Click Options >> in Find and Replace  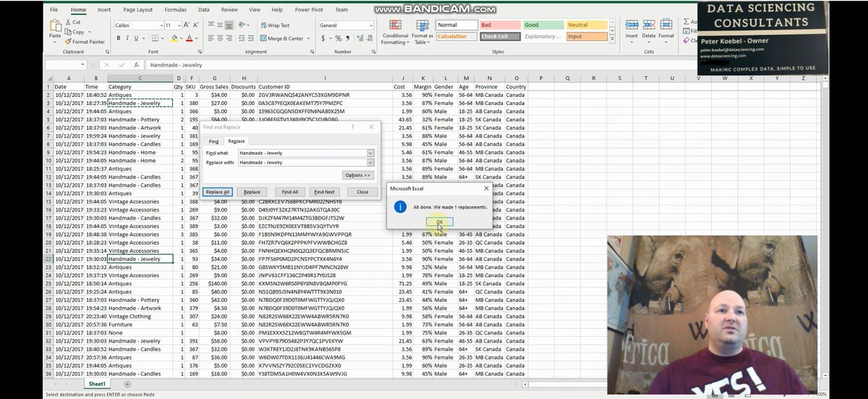(x=357, y=175)
